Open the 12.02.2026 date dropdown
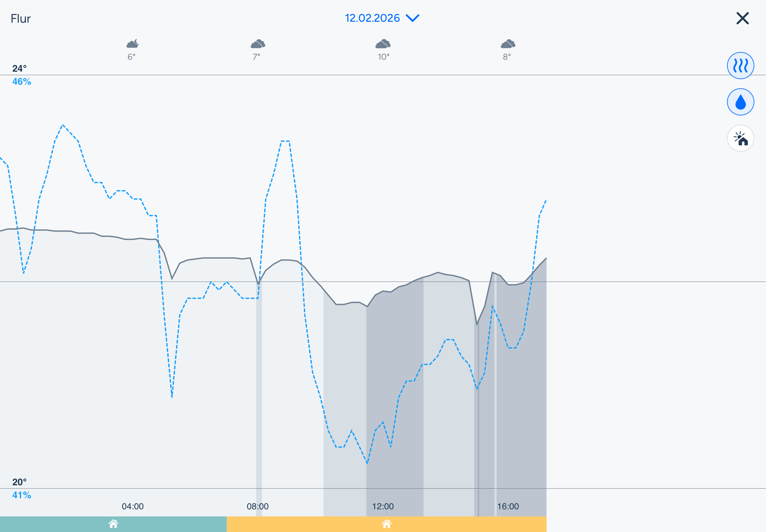Viewport: 766px width, 532px height. (372, 18)
